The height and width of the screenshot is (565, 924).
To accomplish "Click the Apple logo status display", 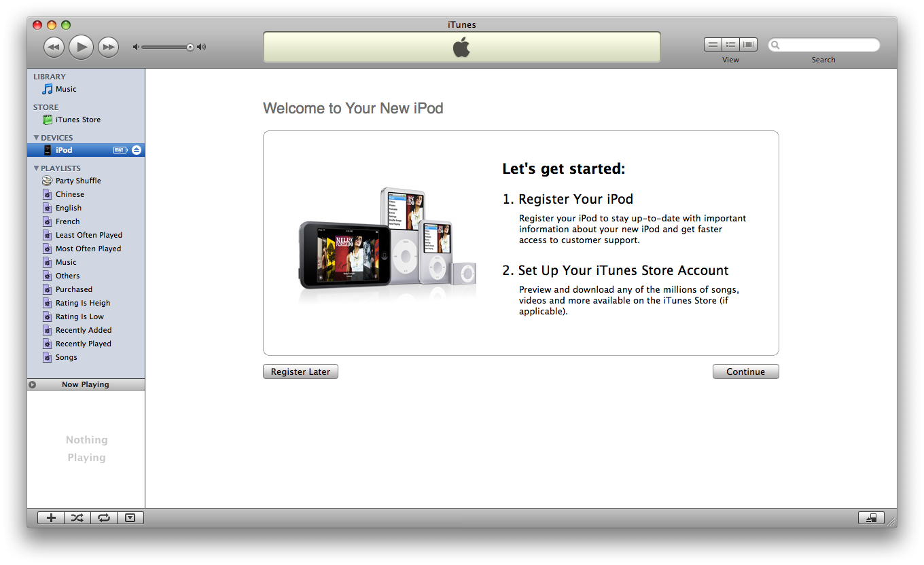I will (x=462, y=47).
